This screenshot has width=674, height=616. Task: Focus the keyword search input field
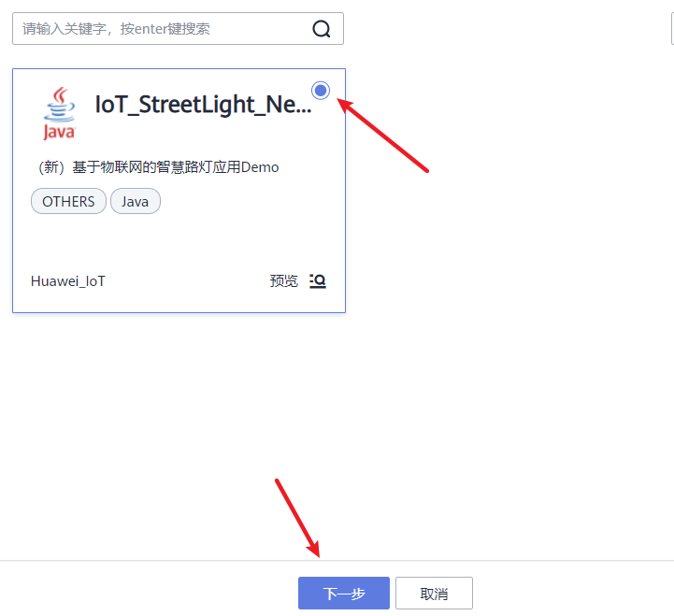coord(178,29)
